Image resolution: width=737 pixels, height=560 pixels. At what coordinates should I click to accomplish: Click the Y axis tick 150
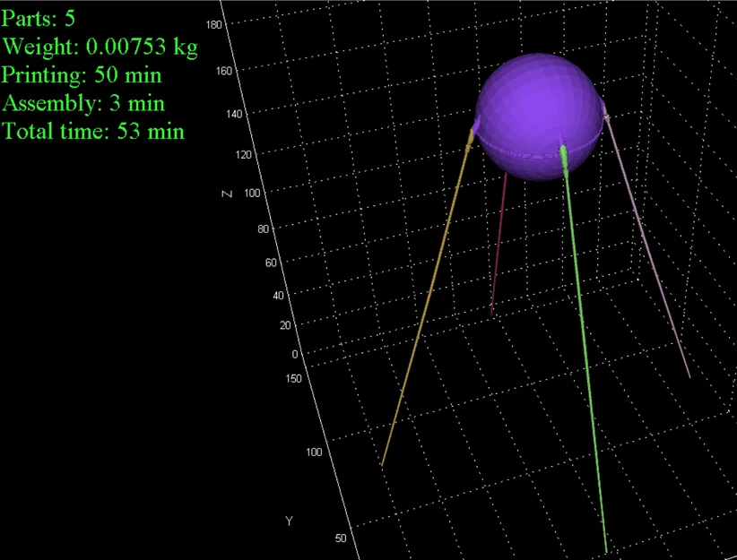pyautogui.click(x=294, y=378)
